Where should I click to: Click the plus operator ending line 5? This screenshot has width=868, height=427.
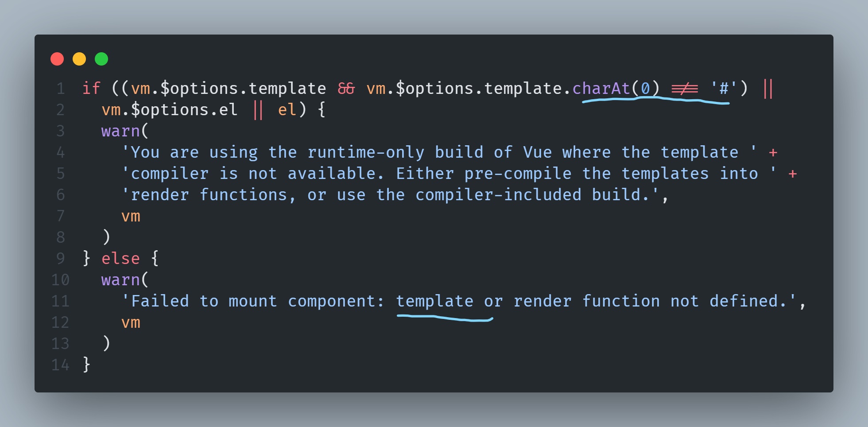[x=793, y=174]
